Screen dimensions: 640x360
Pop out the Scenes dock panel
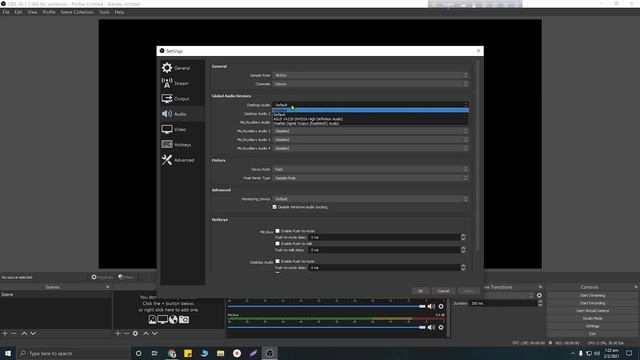tap(107, 287)
